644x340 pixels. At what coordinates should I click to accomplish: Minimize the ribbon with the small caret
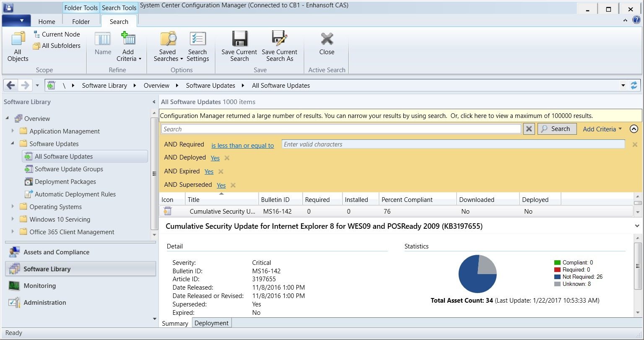(625, 20)
